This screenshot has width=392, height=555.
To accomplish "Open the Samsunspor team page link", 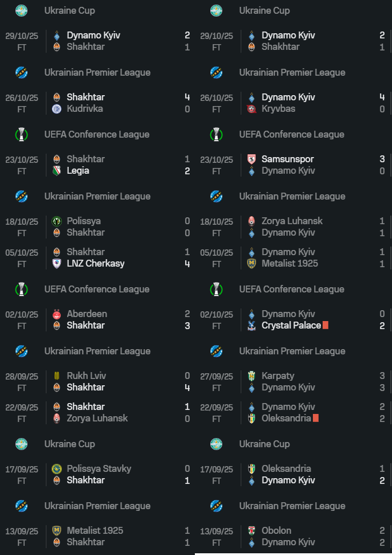I will pos(288,159).
